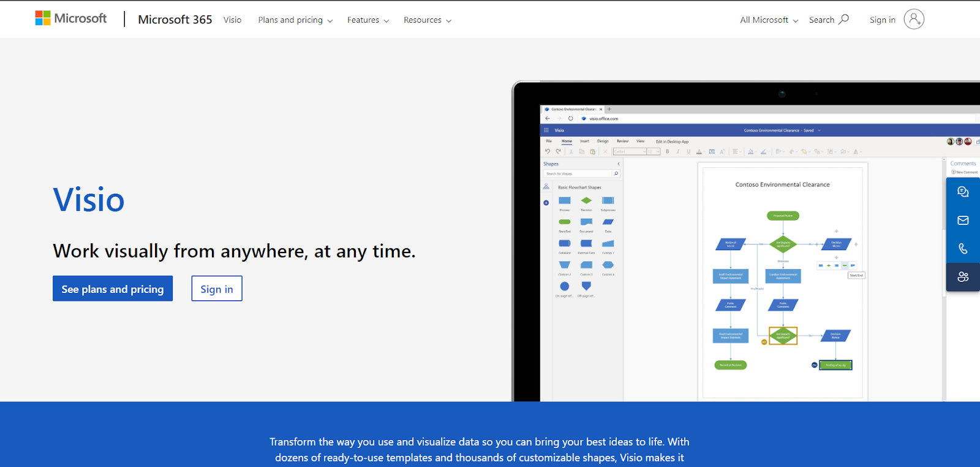Click the Microsoft logo

(x=70, y=18)
